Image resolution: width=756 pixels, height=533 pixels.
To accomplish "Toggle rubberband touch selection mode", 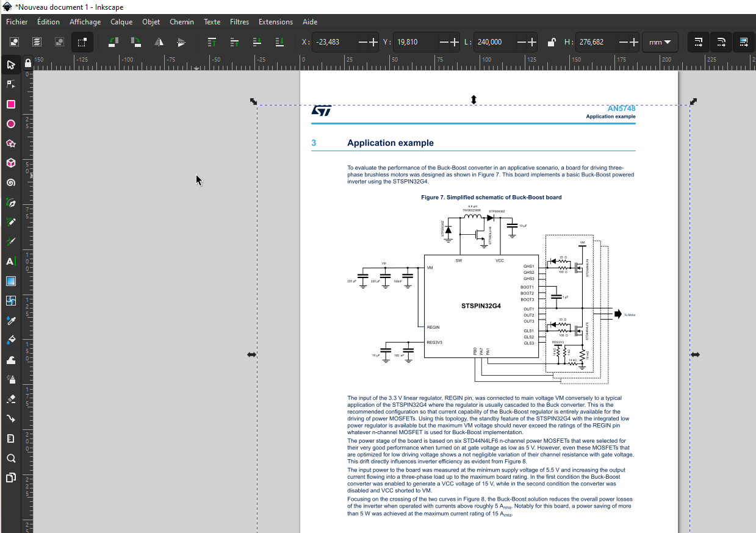I will (82, 42).
